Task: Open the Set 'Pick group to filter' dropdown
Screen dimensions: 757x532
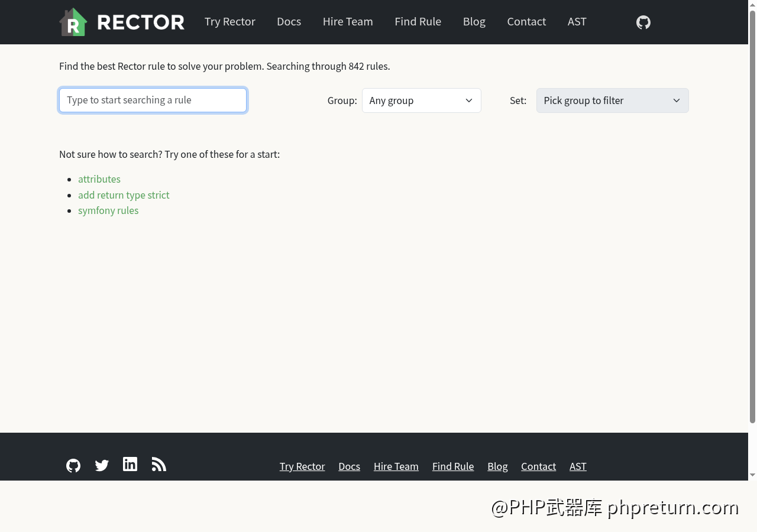Action: click(613, 100)
